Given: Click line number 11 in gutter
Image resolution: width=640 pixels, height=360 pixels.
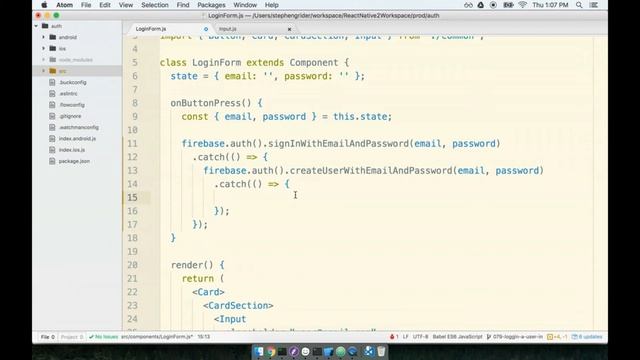Looking at the screenshot, I should pos(132,144).
